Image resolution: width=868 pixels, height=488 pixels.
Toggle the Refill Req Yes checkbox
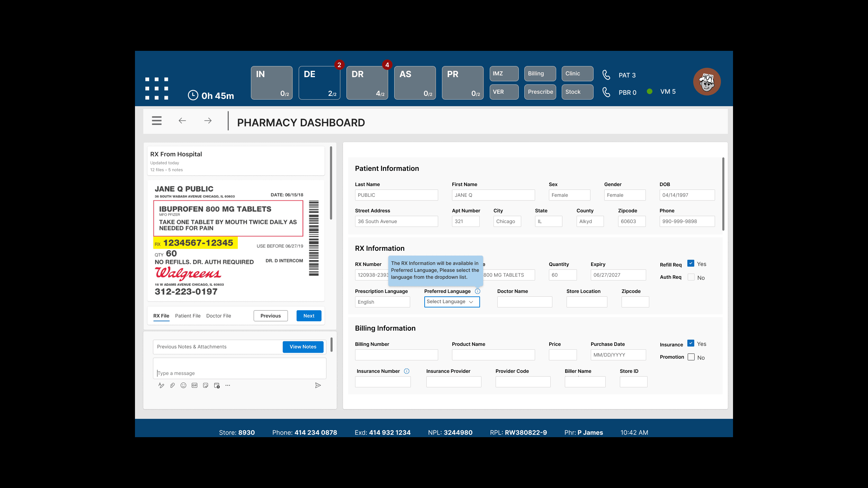(691, 264)
